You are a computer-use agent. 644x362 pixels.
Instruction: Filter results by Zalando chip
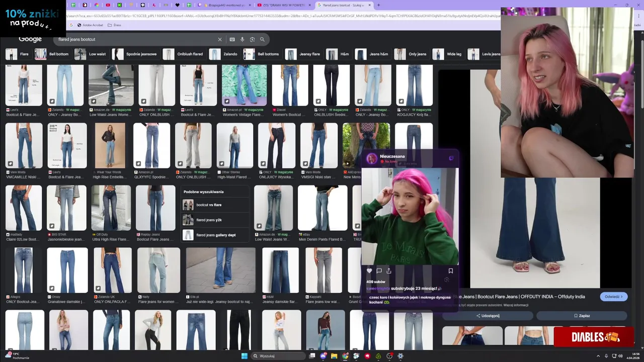pos(224,54)
